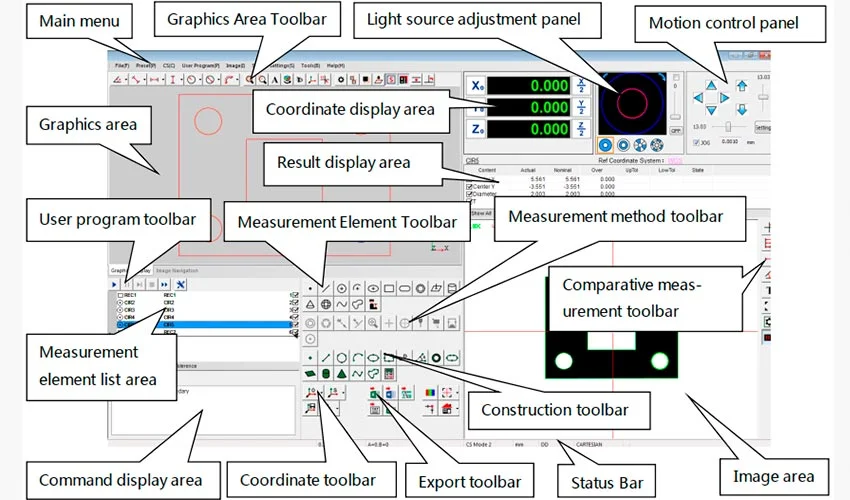The width and height of the screenshot is (850, 500).
Task: Open the Help menu
Action: point(336,64)
